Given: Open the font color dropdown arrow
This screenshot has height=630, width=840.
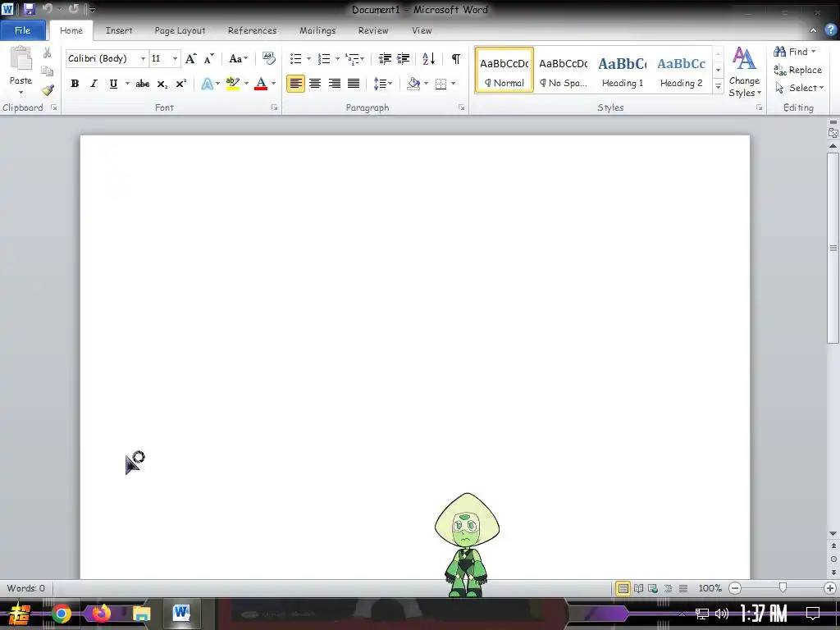Looking at the screenshot, I should (x=273, y=84).
